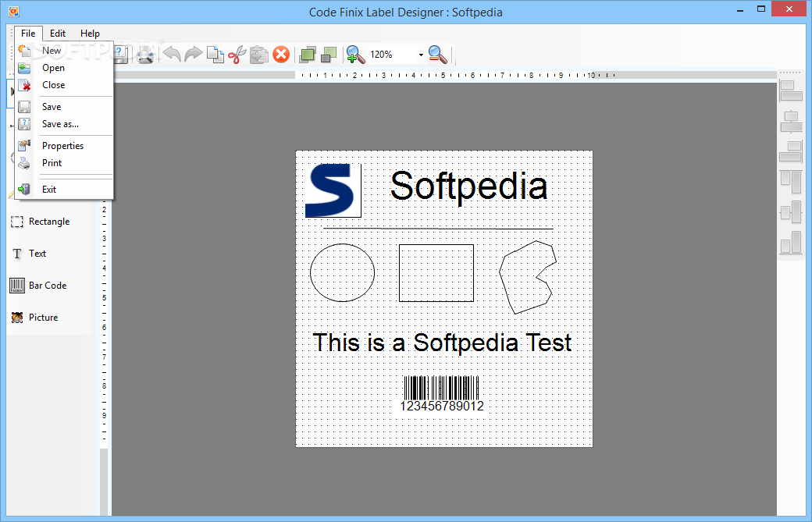Select the Text tool
Viewport: 812px width, 522px height.
click(37, 254)
